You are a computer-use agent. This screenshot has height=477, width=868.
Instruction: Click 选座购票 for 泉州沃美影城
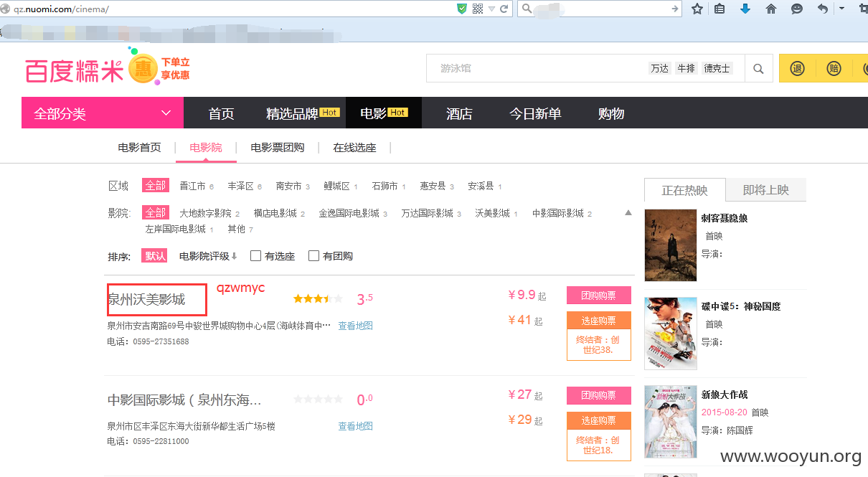click(x=599, y=321)
